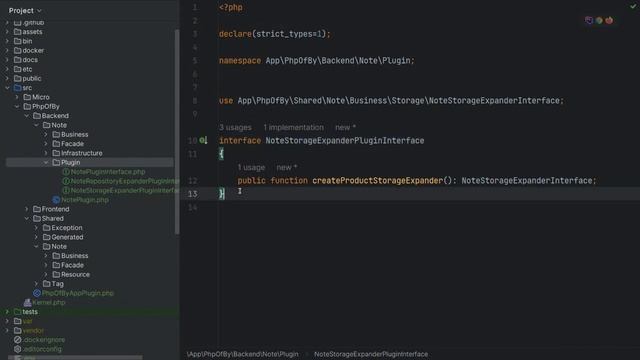Click 'new *' author hint above interface
This screenshot has height=360, width=640.
tap(345, 127)
